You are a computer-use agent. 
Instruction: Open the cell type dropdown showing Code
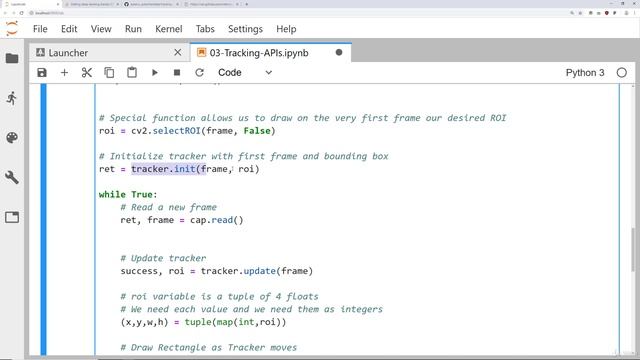tap(244, 73)
